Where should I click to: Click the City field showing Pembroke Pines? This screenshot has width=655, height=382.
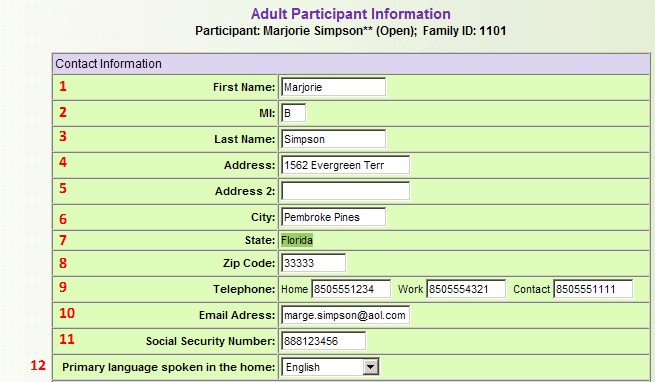[x=333, y=217]
